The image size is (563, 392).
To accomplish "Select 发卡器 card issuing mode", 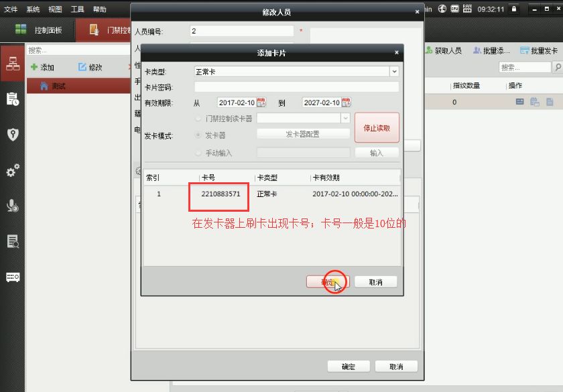I will [198, 135].
